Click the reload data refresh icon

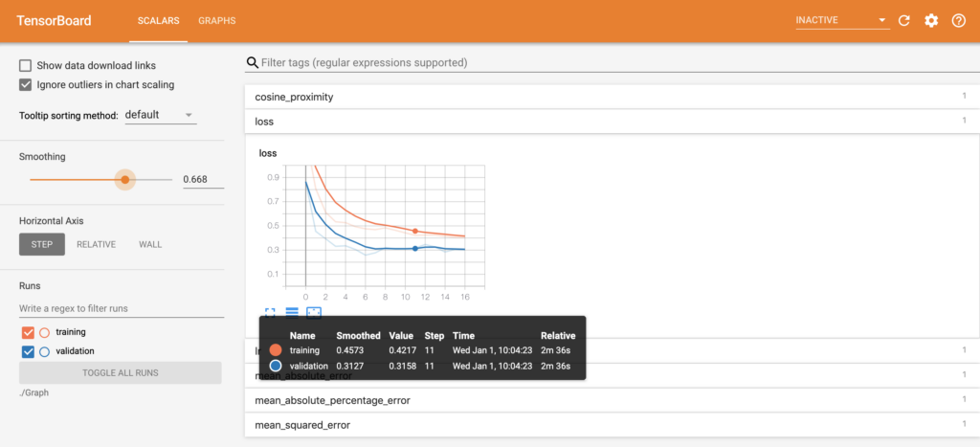pos(903,21)
